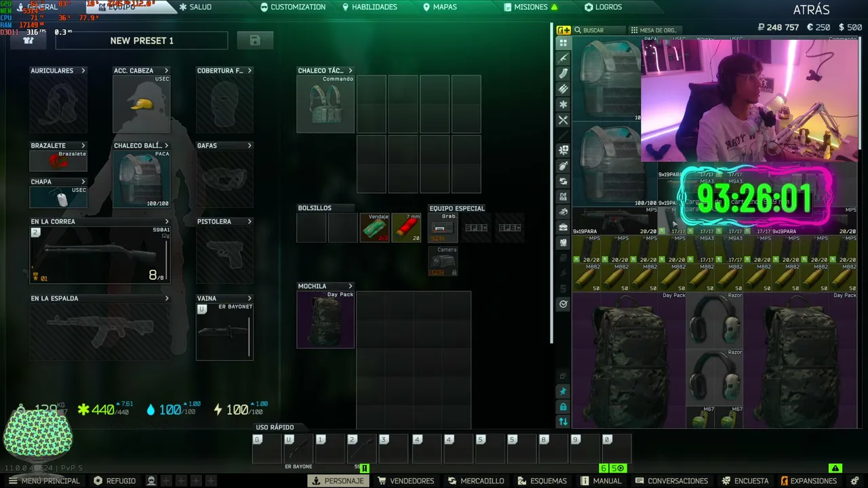Open the Habilidades tab
Image resolution: width=868 pixels, height=488 pixels.
pos(370,7)
